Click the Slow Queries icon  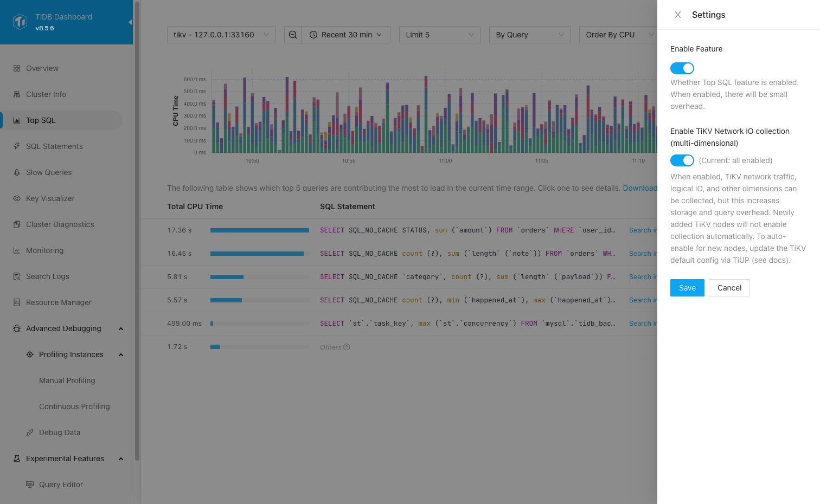(16, 172)
